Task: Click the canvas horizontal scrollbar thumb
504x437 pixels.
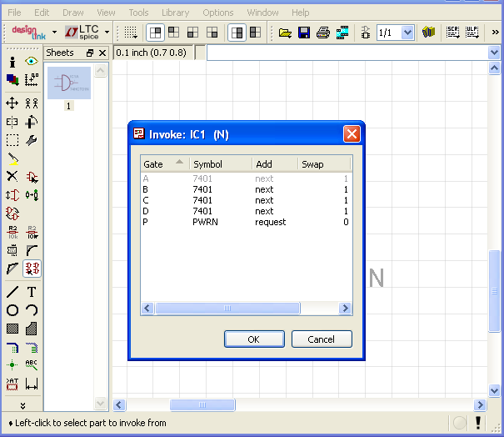Action: (202, 404)
